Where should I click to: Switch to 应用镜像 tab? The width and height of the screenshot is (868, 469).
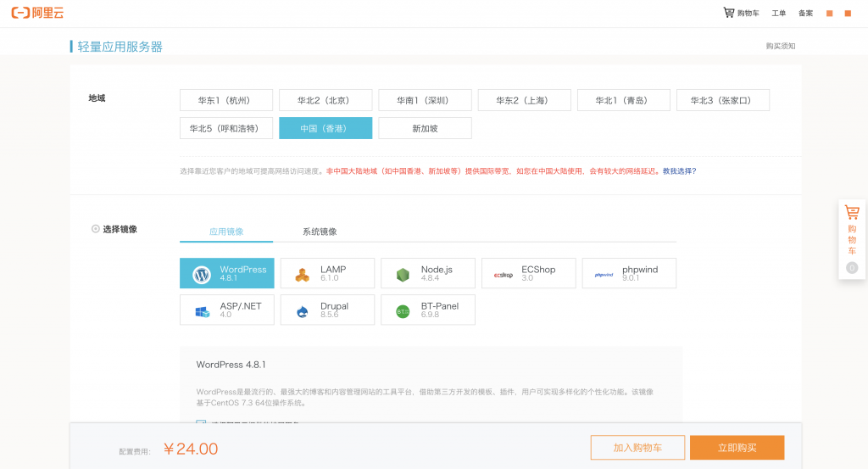(226, 232)
